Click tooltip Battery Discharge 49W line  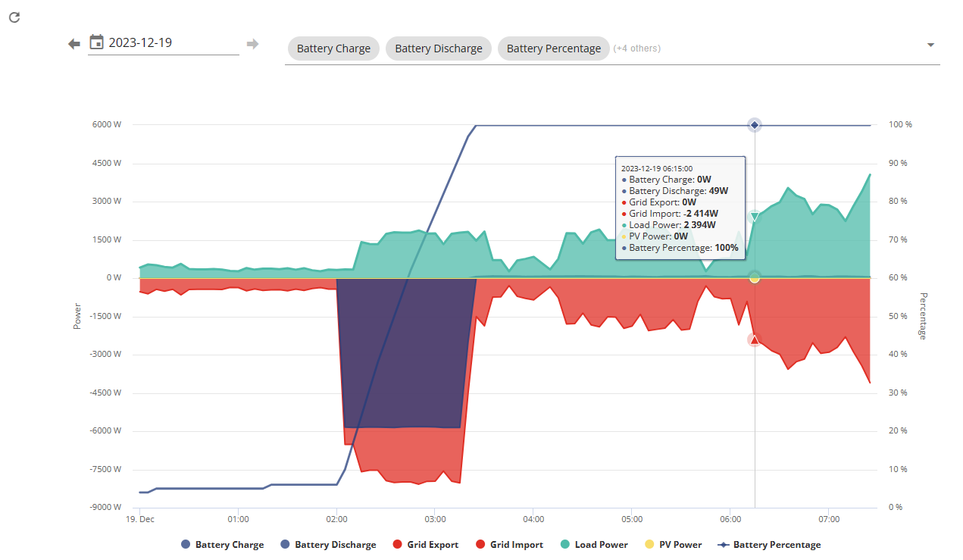point(674,191)
